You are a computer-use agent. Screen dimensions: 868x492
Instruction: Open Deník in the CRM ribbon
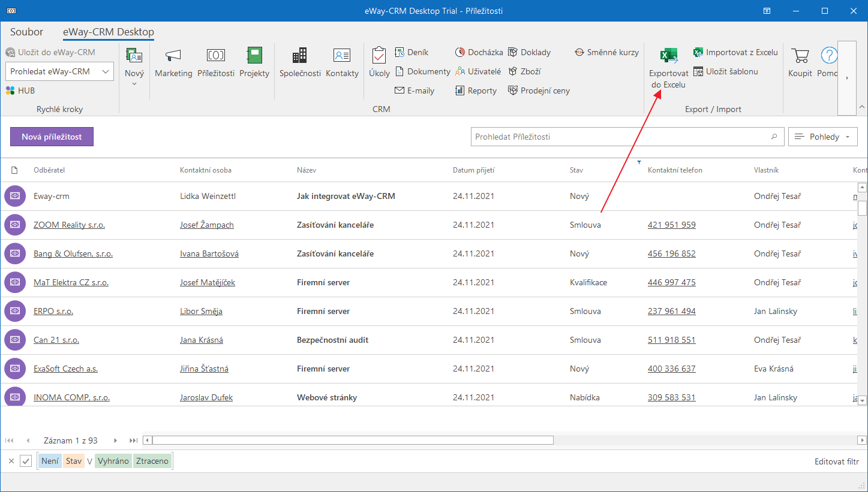[x=412, y=52]
